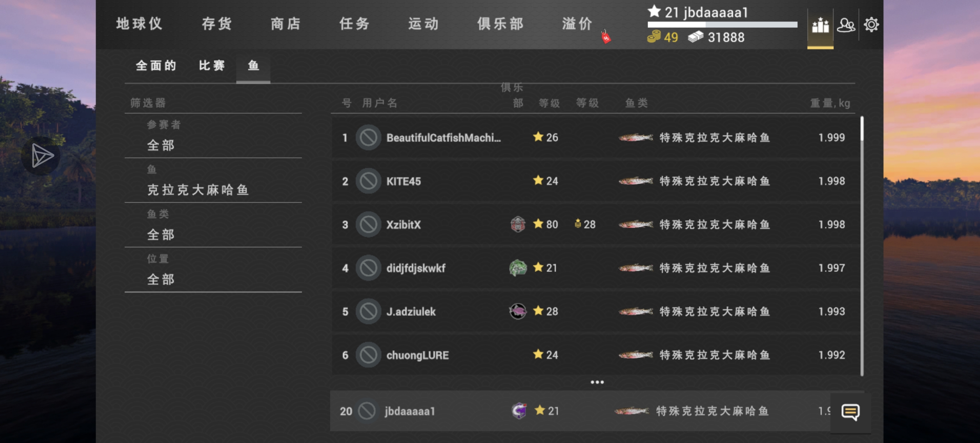Switch to the 比赛 tab
980x443 pixels.
click(212, 66)
